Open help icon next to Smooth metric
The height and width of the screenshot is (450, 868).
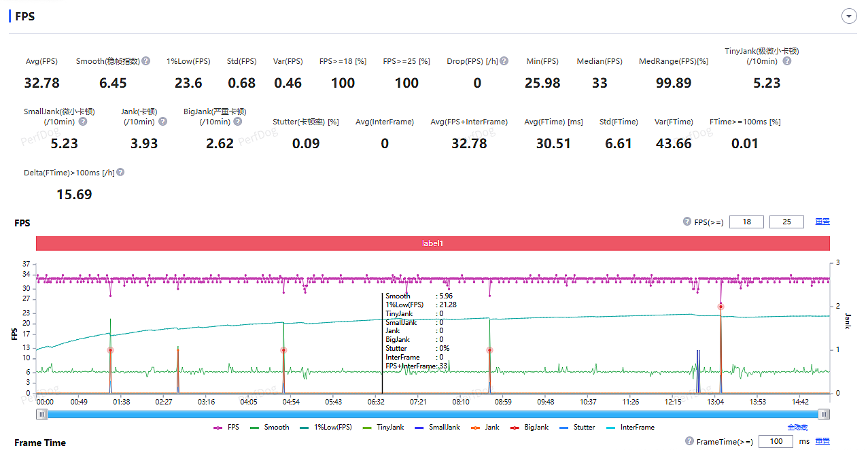146,61
